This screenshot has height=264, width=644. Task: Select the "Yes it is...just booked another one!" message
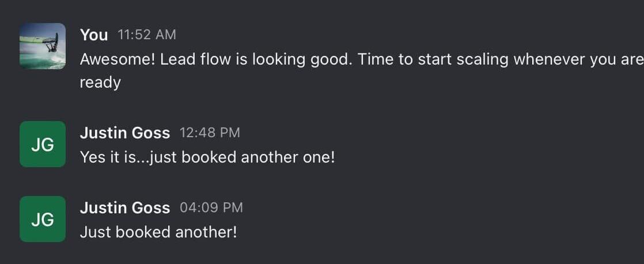(207, 157)
